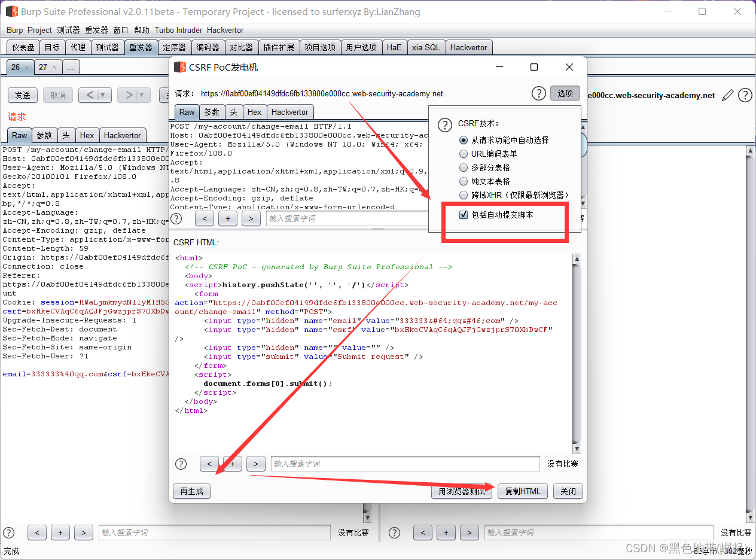The height and width of the screenshot is (560, 756).
Task: Select URL编码表单 radio option
Action: [x=463, y=154]
